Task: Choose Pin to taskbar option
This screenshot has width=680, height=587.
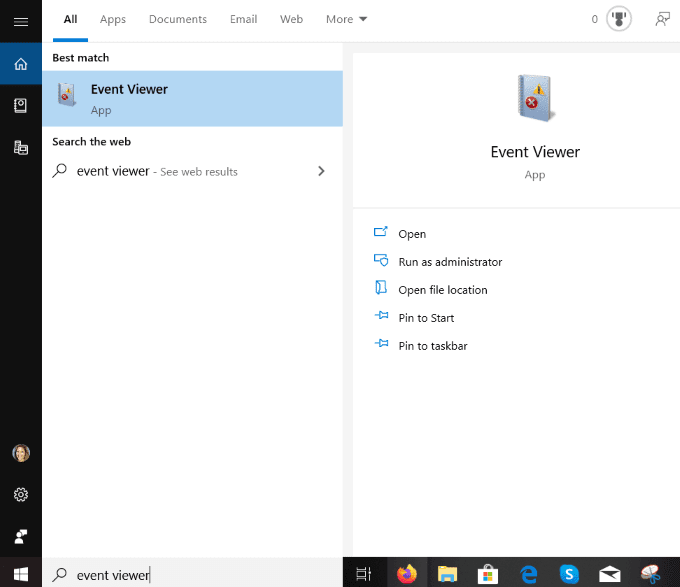Action: pos(432,346)
